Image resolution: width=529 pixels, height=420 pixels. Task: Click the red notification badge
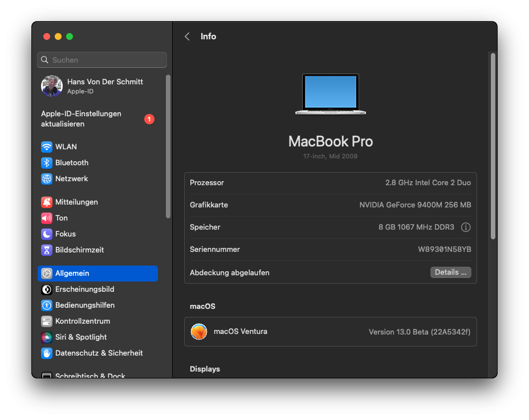point(149,119)
